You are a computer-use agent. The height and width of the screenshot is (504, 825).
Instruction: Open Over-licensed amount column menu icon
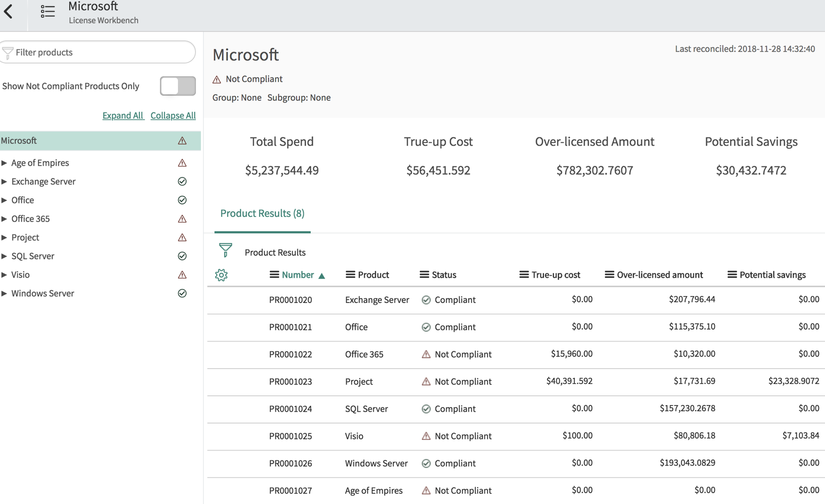coord(609,275)
